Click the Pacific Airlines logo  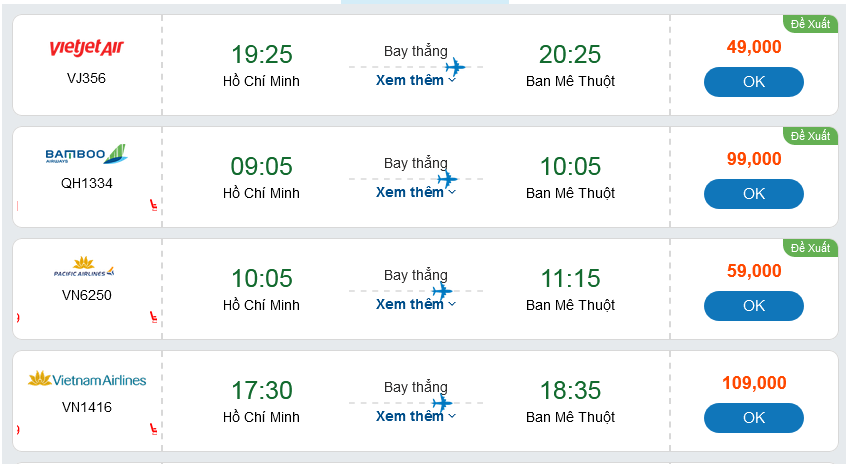pos(85,270)
